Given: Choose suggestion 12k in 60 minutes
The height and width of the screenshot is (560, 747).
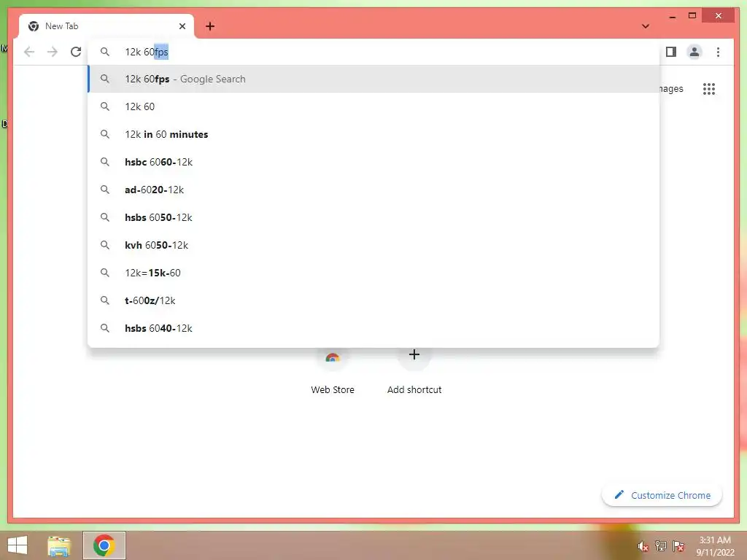Looking at the screenshot, I should click(x=374, y=134).
